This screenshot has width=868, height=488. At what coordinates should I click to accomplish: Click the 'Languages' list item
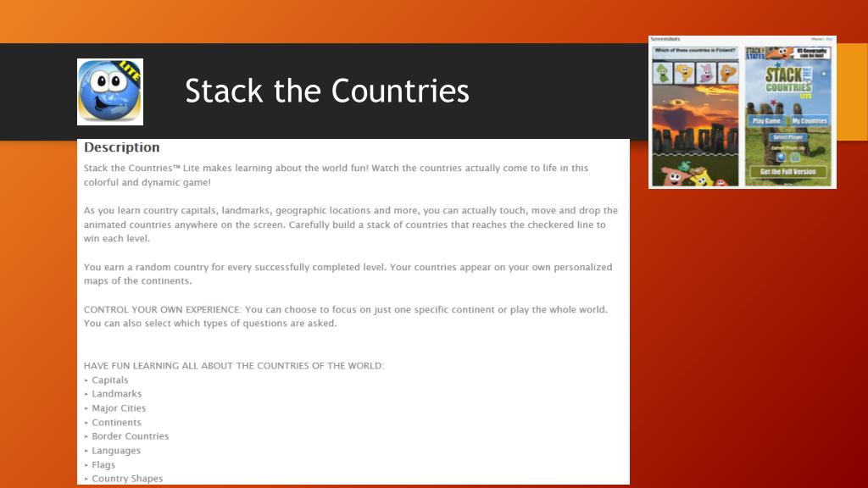click(x=115, y=451)
